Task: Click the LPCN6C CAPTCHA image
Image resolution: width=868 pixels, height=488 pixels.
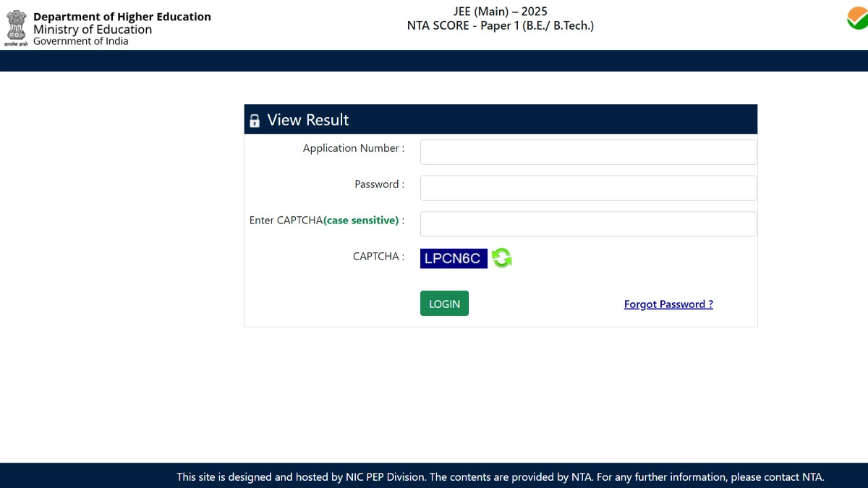Action: [x=454, y=258]
